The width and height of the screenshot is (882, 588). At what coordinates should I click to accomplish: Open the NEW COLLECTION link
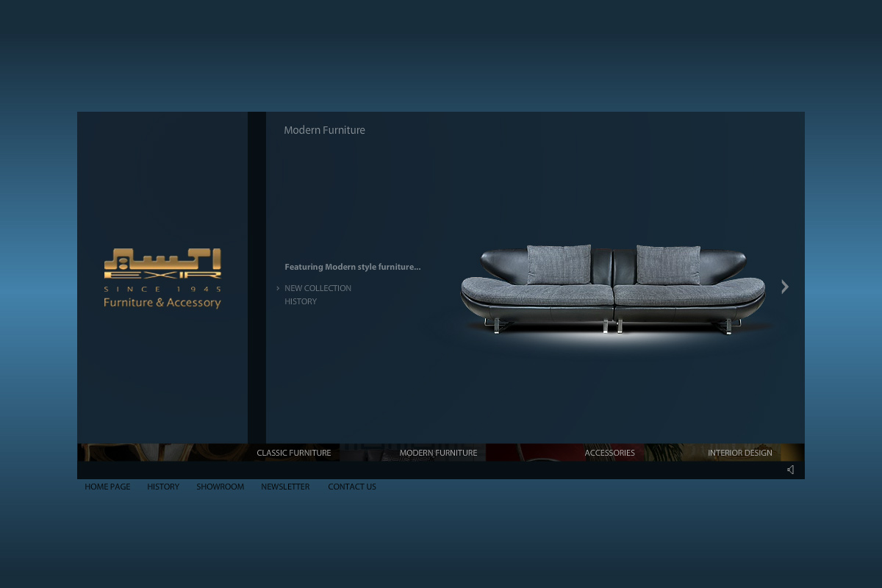[x=318, y=288]
